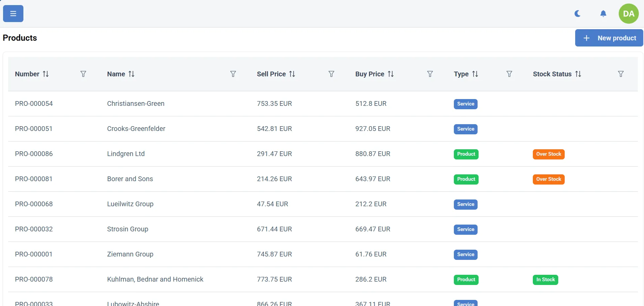Open the hamburger navigation menu

pos(13,14)
